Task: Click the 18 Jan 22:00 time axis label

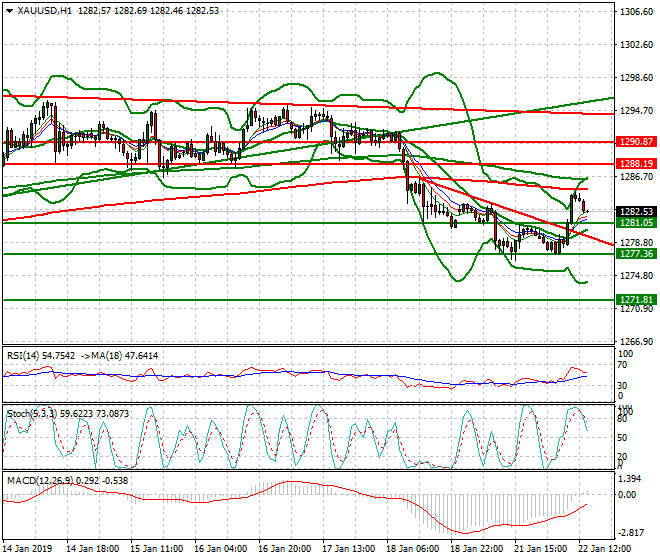Action: point(476,549)
